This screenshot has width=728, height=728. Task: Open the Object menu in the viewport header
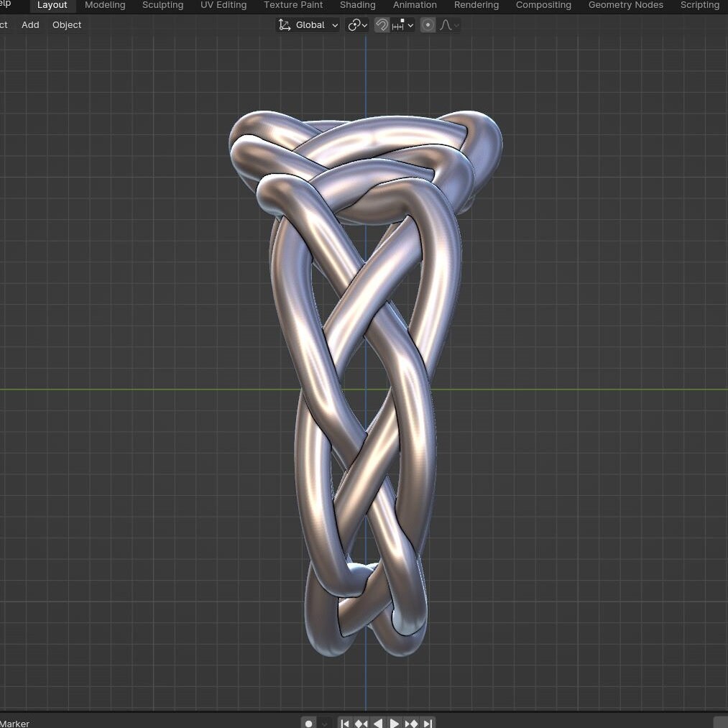click(x=66, y=25)
